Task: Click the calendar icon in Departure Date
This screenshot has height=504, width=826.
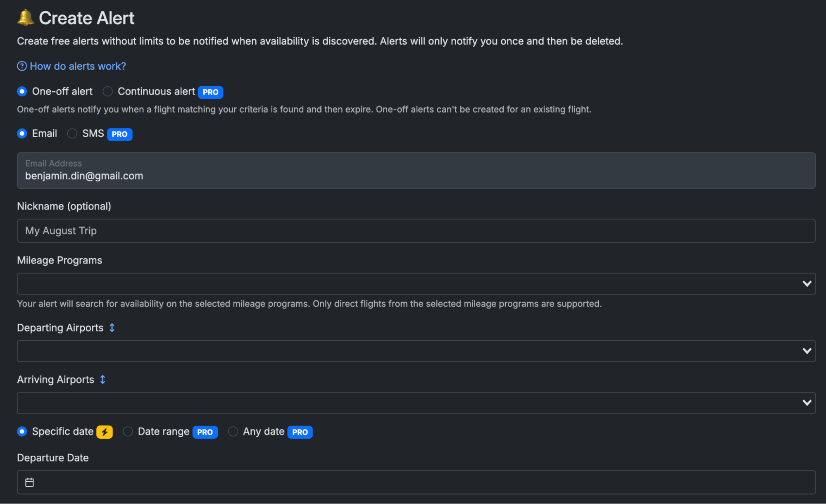Action: point(30,482)
